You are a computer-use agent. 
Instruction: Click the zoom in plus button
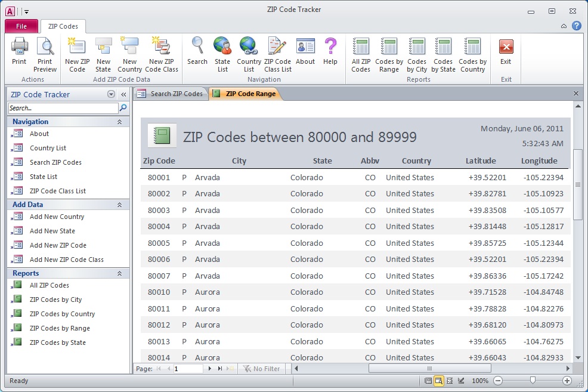coord(567,381)
